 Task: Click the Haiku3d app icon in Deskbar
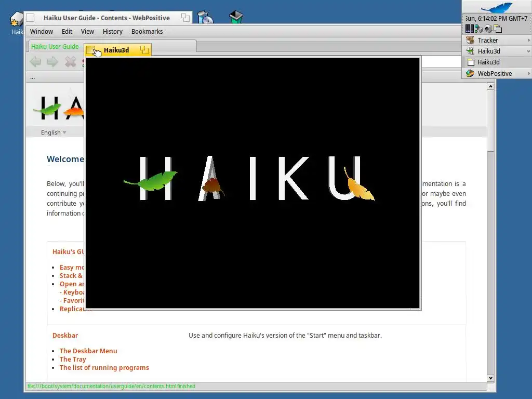(470, 51)
